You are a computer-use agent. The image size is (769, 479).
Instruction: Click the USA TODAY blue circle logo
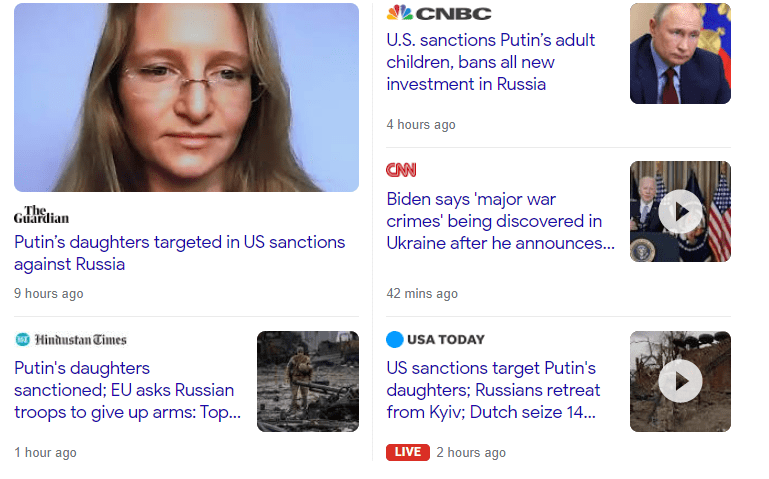tap(395, 339)
